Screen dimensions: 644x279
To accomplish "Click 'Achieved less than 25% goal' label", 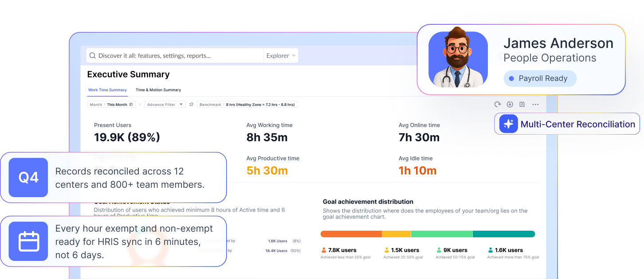I will [x=346, y=257].
